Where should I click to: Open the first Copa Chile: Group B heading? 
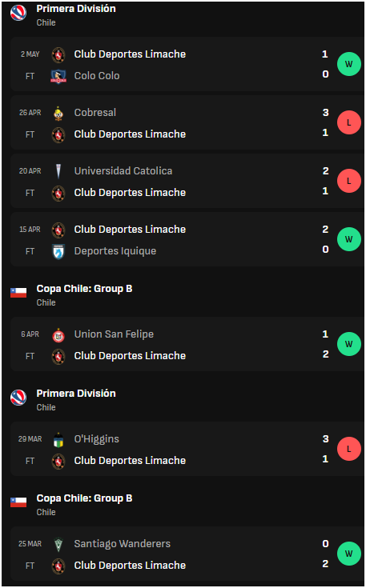pyautogui.click(x=84, y=289)
